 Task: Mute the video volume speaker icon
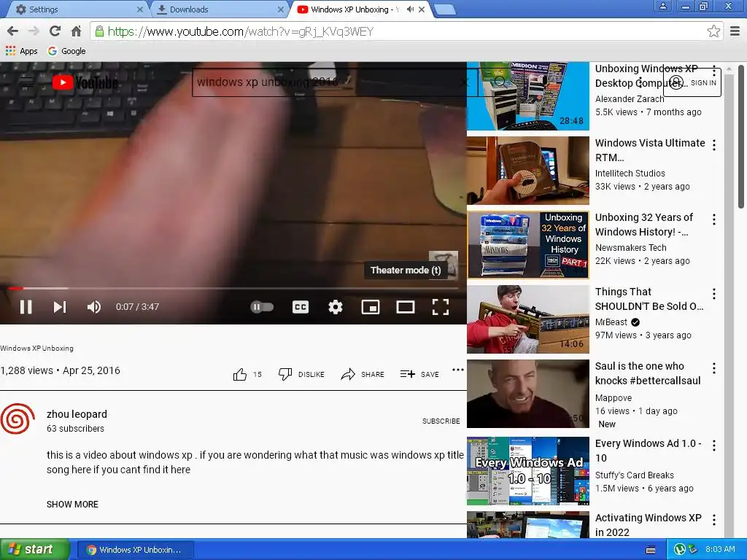click(x=94, y=307)
